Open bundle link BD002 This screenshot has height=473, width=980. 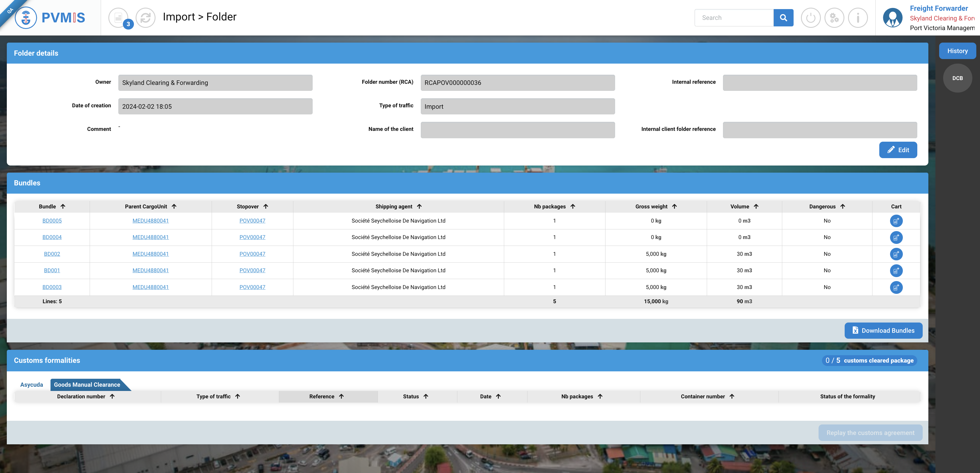pyautogui.click(x=52, y=254)
